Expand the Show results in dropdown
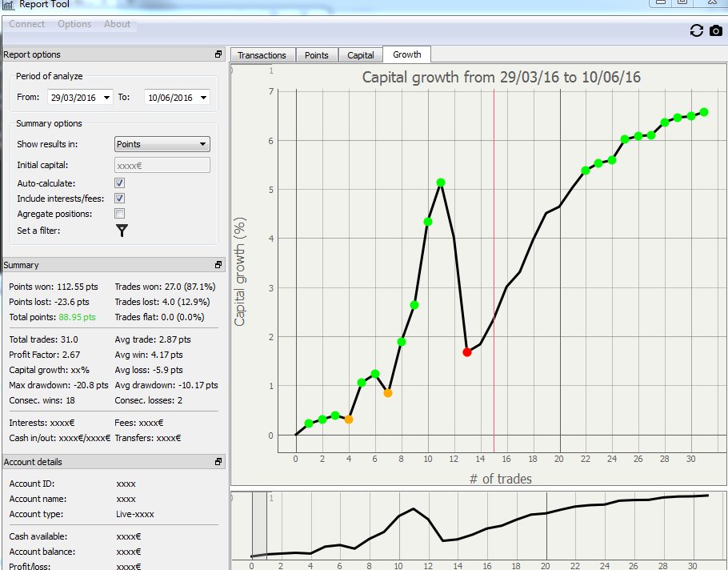 pyautogui.click(x=203, y=145)
